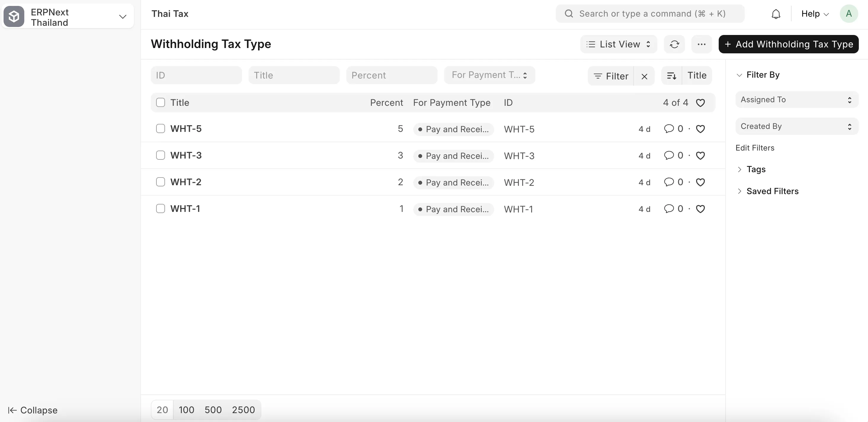Focus the Percent filter field
Screen dimensions: 868x422
click(x=392, y=75)
